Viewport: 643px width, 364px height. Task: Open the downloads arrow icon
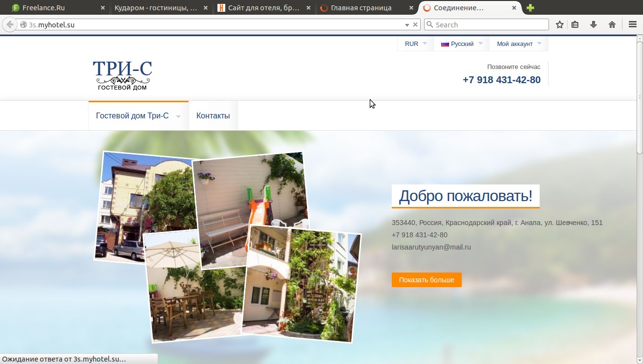click(594, 24)
